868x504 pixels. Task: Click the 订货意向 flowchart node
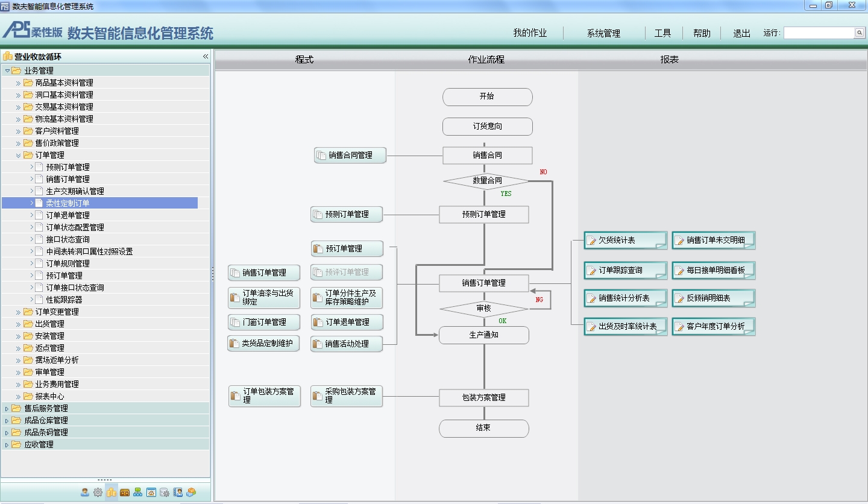pos(488,127)
